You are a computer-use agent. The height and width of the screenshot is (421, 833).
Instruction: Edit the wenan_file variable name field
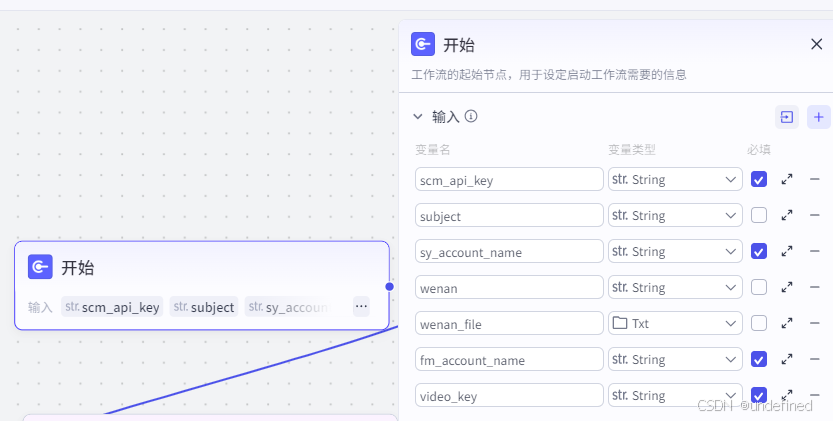(x=509, y=323)
